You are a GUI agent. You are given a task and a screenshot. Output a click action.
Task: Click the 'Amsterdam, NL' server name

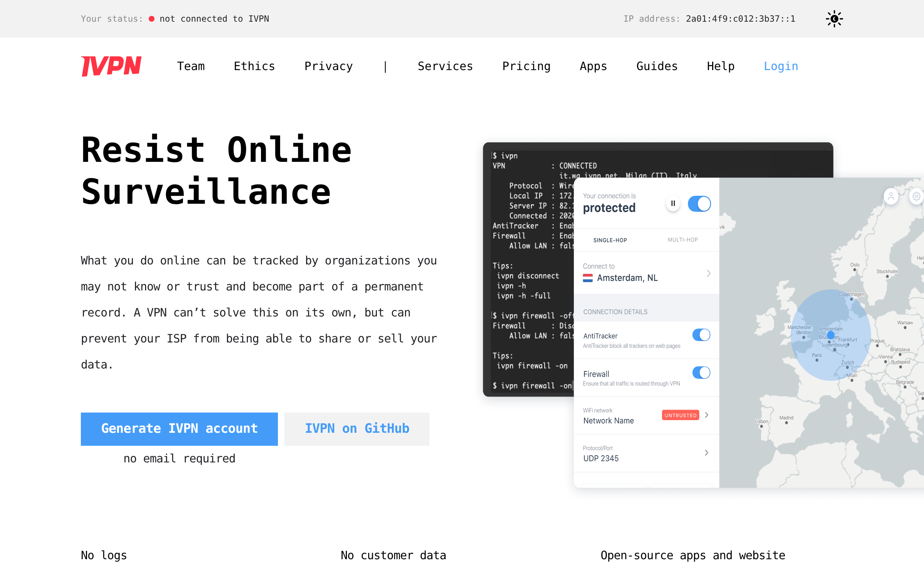tap(627, 278)
